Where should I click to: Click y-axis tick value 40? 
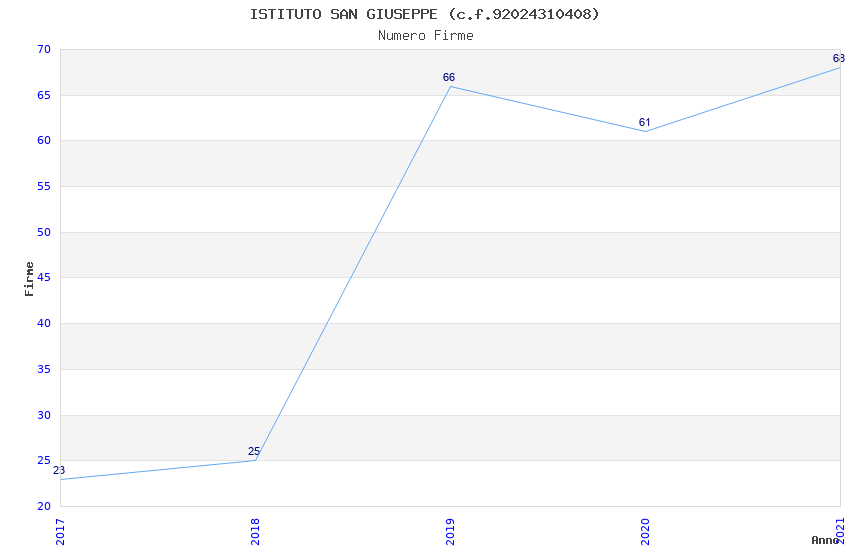(44, 323)
